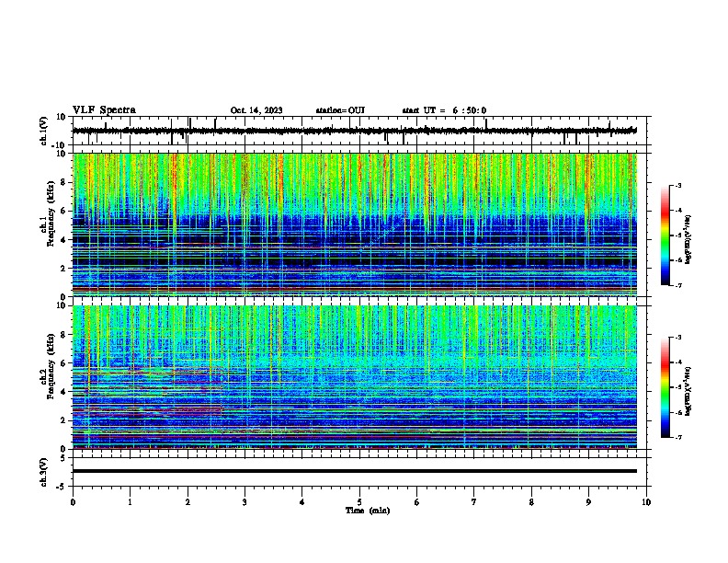Click the 'station=OUI' header label

340,110
